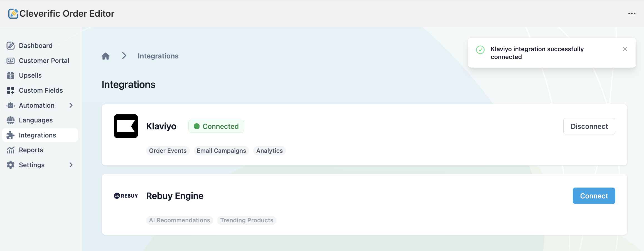This screenshot has width=644, height=251.
Task: Click the green success checkmark in notification
Action: pos(480,50)
